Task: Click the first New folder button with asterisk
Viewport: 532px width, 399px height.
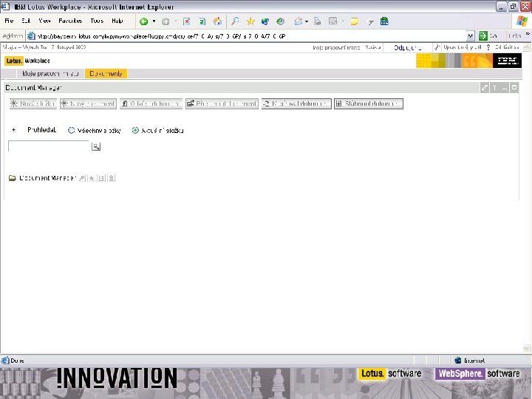Action: [x=33, y=104]
